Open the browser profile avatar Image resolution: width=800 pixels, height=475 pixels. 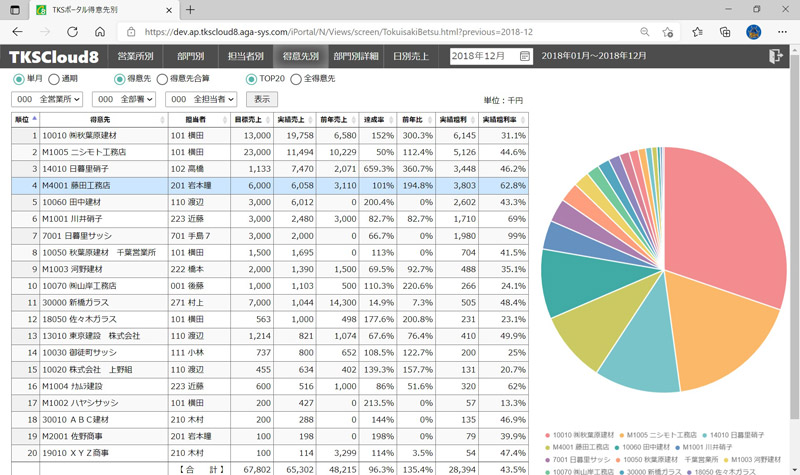[754, 32]
